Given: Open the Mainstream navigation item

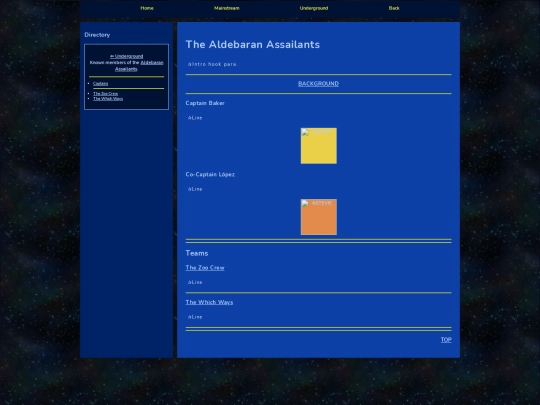Looking at the screenshot, I should [227, 8].
